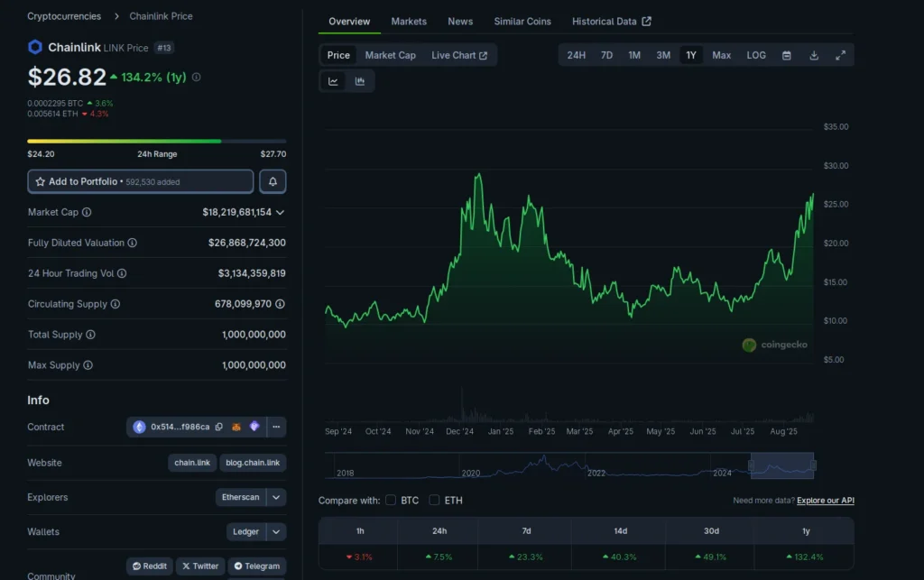The height and width of the screenshot is (580, 924).
Task: Click price chart peak near Dec '24
Action: point(479,174)
